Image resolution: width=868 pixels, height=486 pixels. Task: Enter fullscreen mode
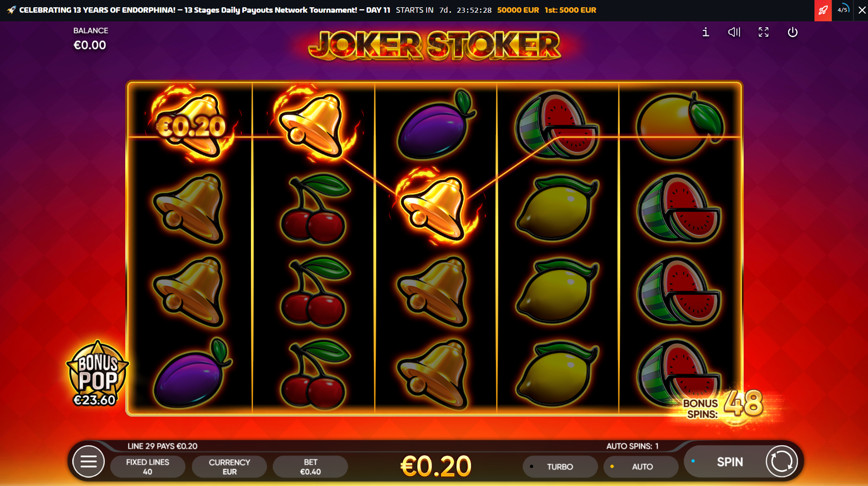pyautogui.click(x=764, y=32)
